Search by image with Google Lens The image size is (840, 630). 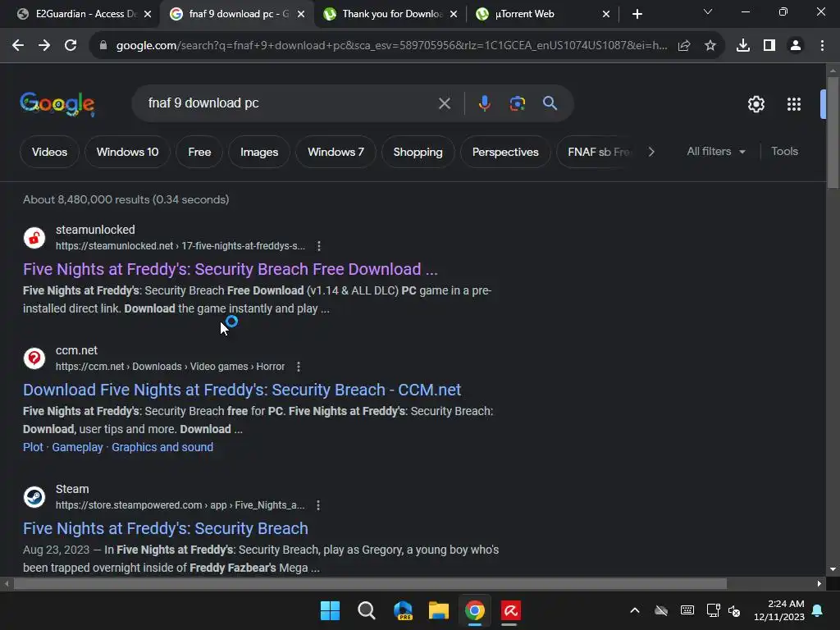[x=518, y=103]
